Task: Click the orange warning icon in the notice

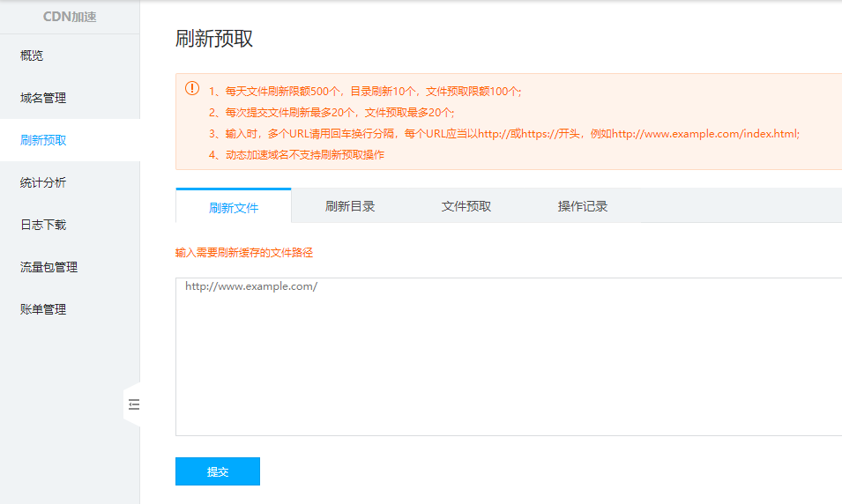Action: click(x=191, y=89)
